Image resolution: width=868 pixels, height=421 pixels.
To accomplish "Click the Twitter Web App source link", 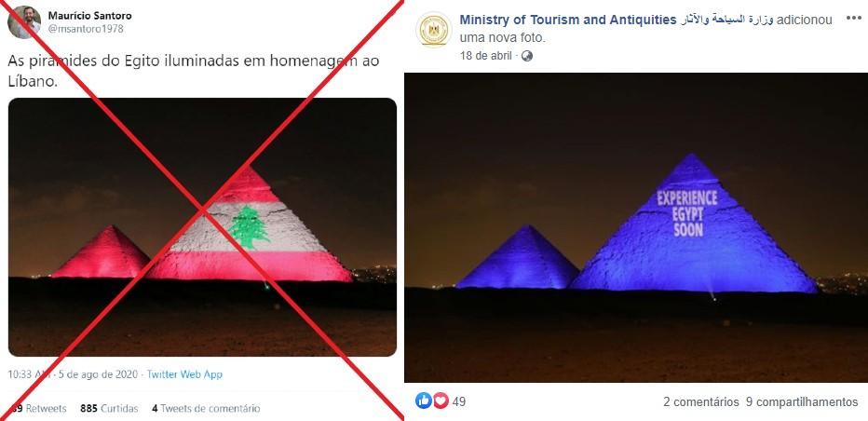I will 184,374.
